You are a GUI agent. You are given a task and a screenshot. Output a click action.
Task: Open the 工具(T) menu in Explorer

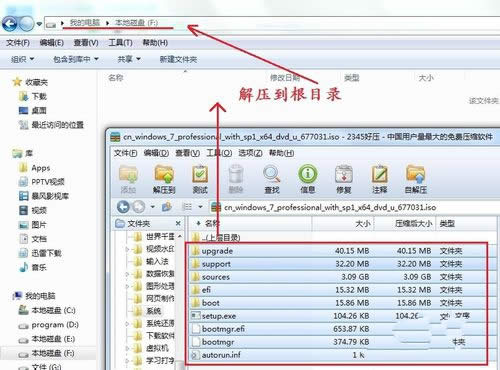pos(120,43)
